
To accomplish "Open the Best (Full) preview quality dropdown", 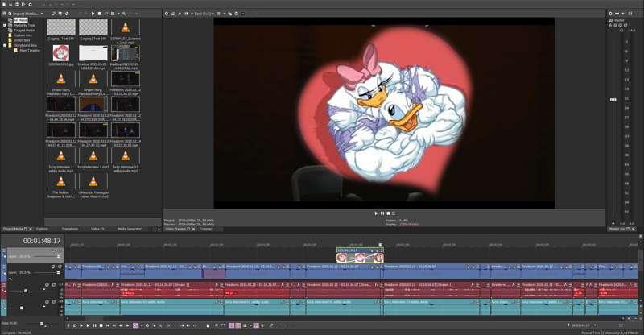I will click(213, 14).
